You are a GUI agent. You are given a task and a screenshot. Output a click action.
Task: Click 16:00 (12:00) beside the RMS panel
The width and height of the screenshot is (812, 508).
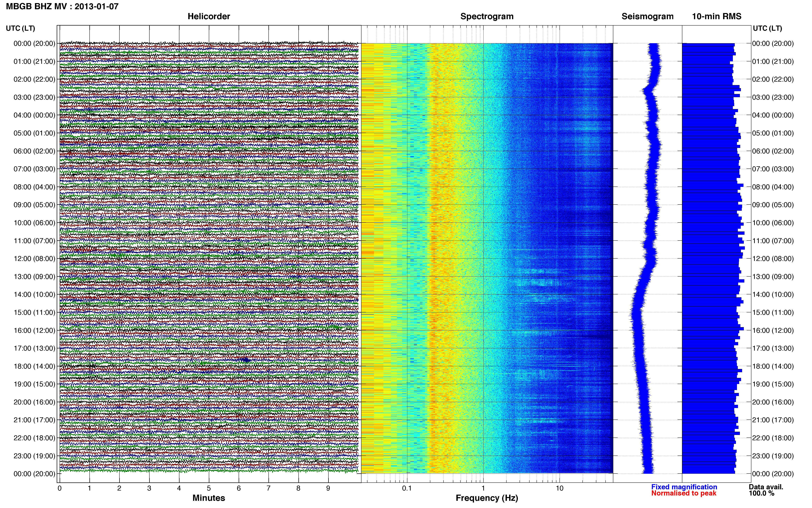pos(773,331)
